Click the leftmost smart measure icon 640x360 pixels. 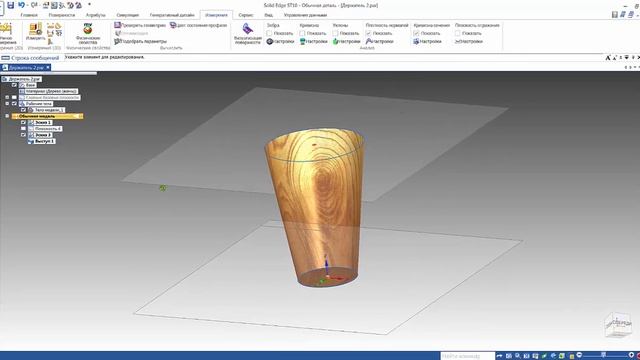(x=6, y=32)
